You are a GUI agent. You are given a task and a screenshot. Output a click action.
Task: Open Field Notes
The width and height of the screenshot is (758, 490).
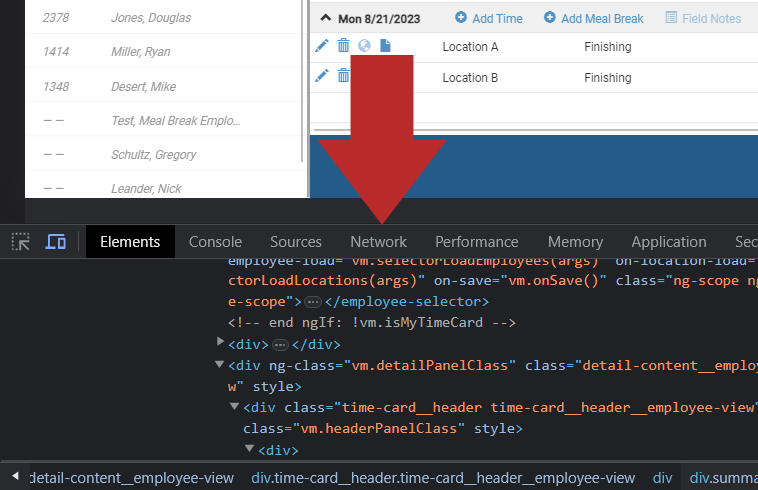pos(712,18)
